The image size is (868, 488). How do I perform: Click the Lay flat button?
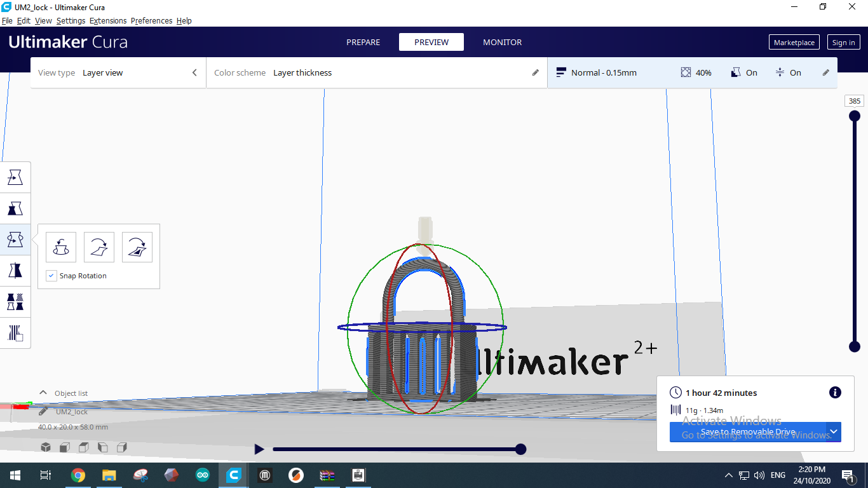coord(99,247)
